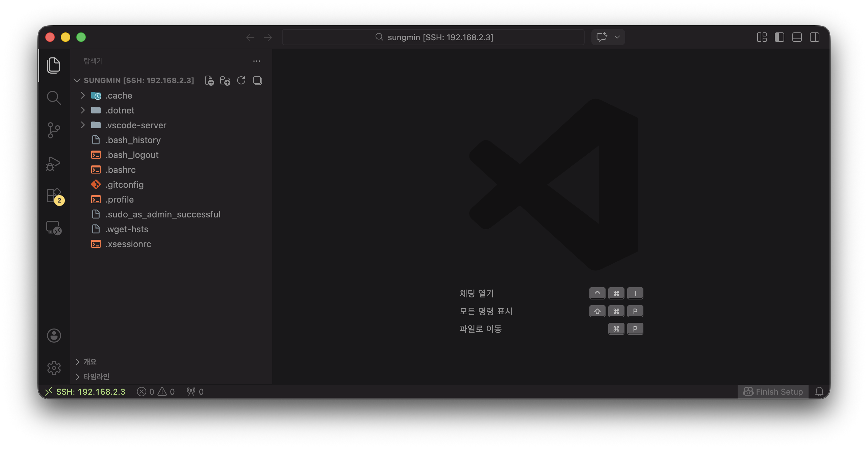Click the forwarded ports status item
This screenshot has height=449, width=868.
(195, 392)
